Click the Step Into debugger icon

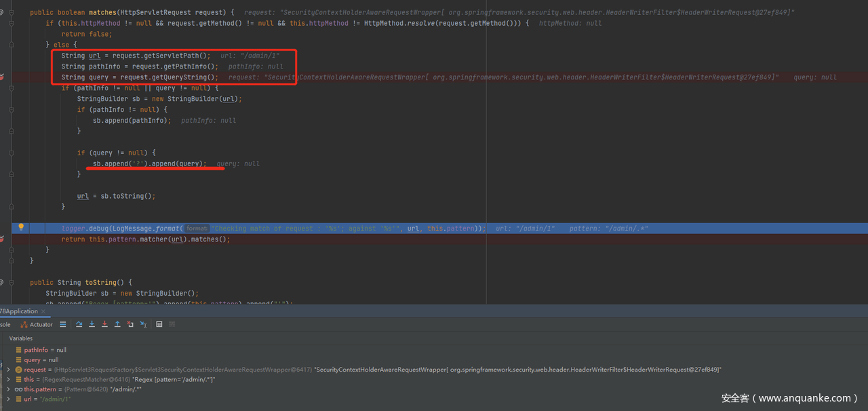click(x=92, y=325)
